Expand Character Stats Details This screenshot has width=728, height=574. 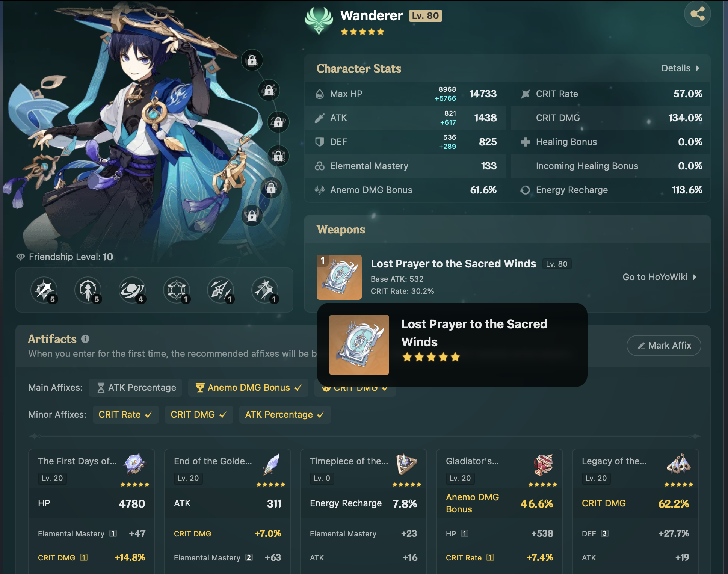pos(680,68)
